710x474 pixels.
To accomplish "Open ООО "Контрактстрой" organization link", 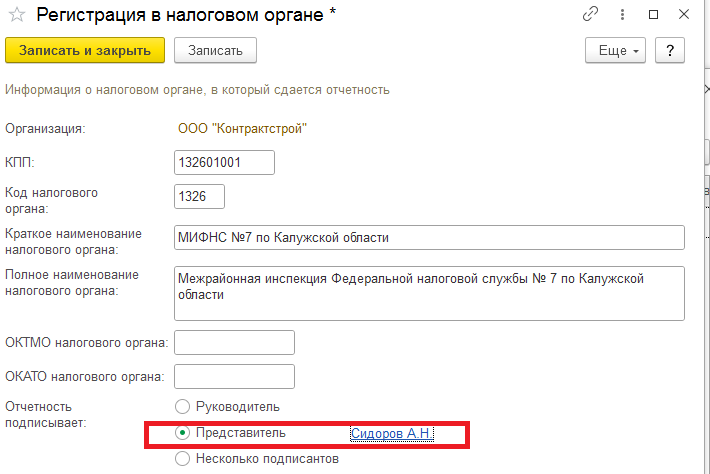I will coord(242,129).
